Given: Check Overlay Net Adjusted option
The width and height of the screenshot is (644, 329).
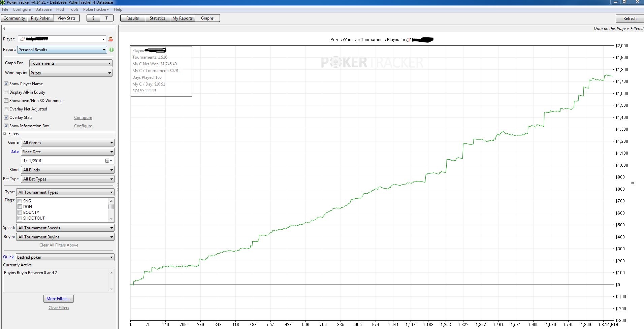Looking at the screenshot, I should [x=6, y=109].
